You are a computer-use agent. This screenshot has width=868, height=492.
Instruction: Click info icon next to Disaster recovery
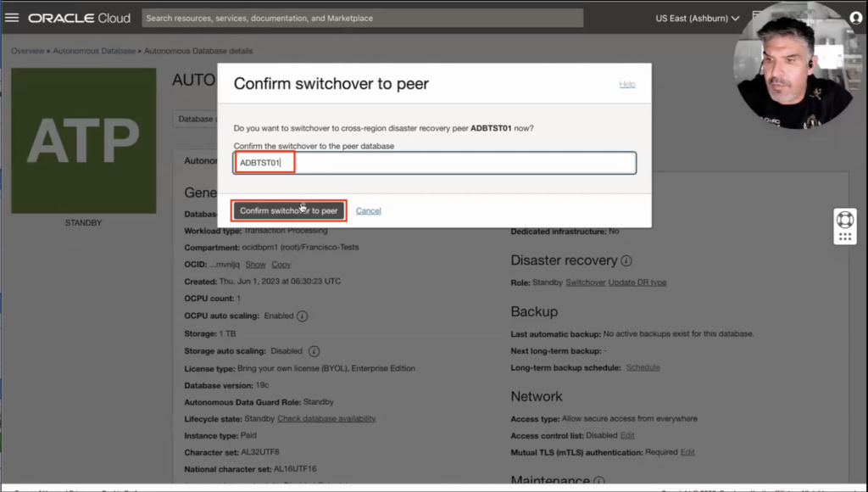click(626, 261)
